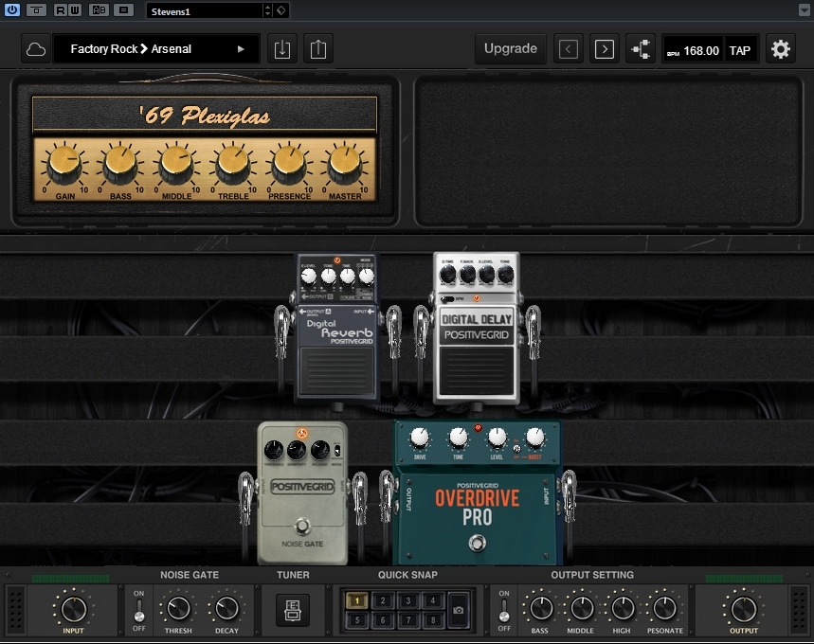Click the download/save preset icon
Image resolution: width=814 pixels, height=644 pixels.
point(281,49)
